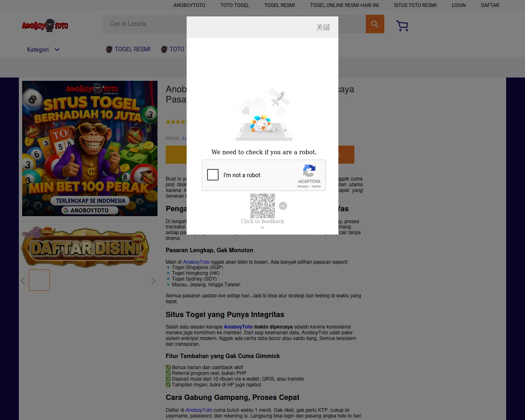Click Fitur Tambahan yang Gak Cuma Gimmick heading
This screenshot has width=525, height=420.
coord(223,356)
